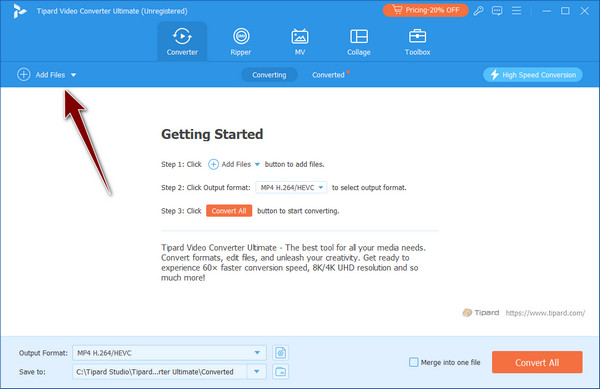Viewport: 600px width, 389px height.
Task: Open output folder icon beside Save to
Action: (x=280, y=371)
